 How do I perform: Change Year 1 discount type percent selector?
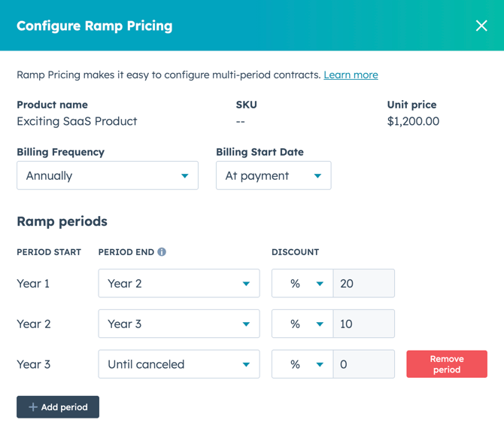(302, 283)
